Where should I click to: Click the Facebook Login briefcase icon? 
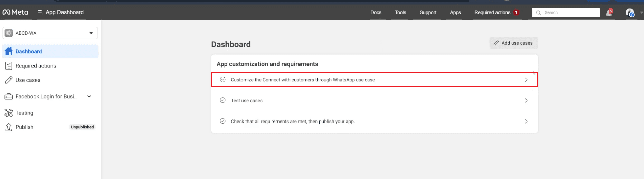coord(9,96)
